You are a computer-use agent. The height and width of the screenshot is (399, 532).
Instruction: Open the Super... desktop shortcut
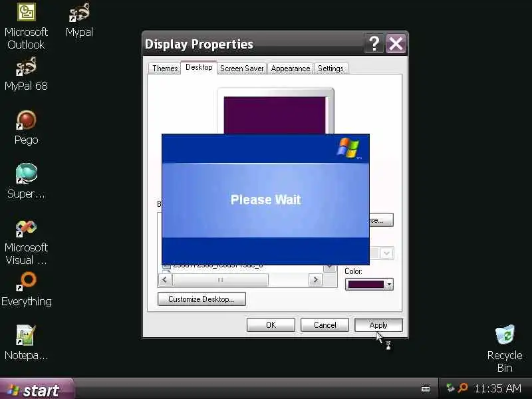26,182
